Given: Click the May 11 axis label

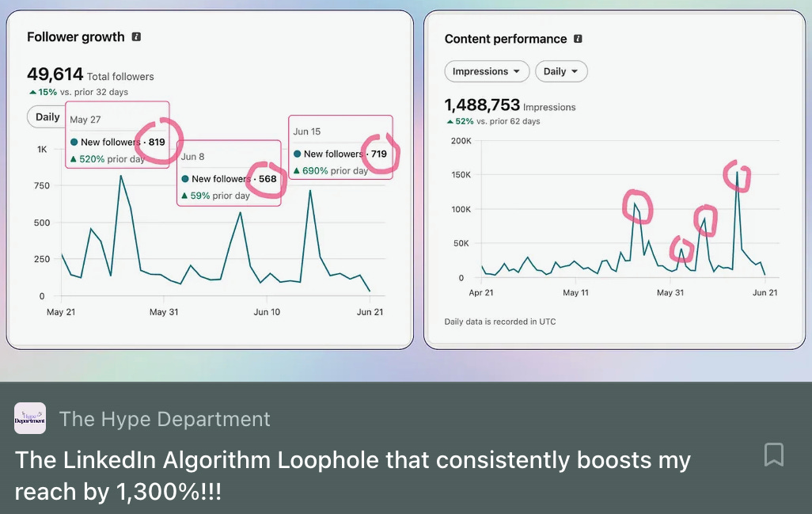Looking at the screenshot, I should point(576,293).
